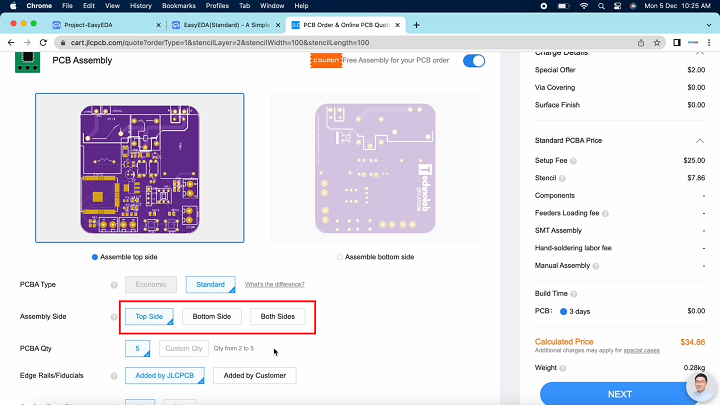Reload the page with refresh icon
Image resolution: width=720 pixels, height=405 pixels.
pyautogui.click(x=43, y=43)
